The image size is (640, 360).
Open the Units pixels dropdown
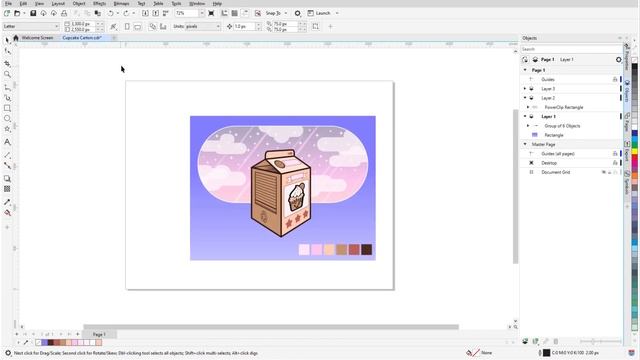(x=218, y=26)
